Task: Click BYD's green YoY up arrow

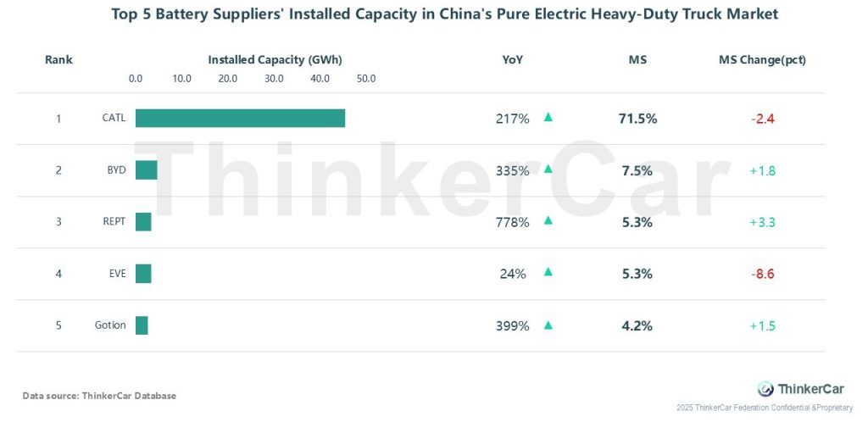Action: pos(548,169)
